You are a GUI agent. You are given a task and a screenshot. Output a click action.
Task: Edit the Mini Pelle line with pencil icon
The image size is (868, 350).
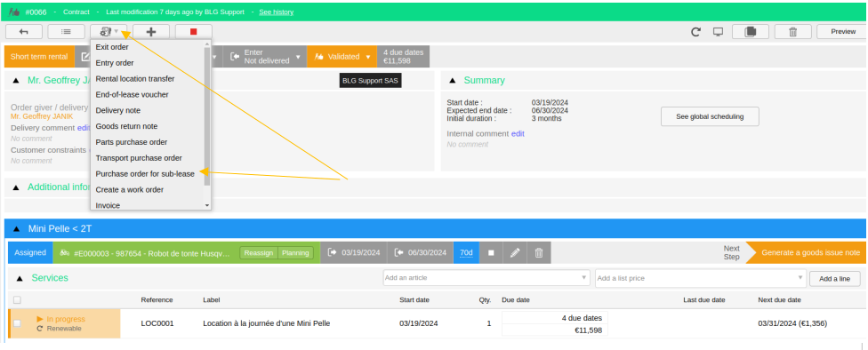click(x=515, y=252)
